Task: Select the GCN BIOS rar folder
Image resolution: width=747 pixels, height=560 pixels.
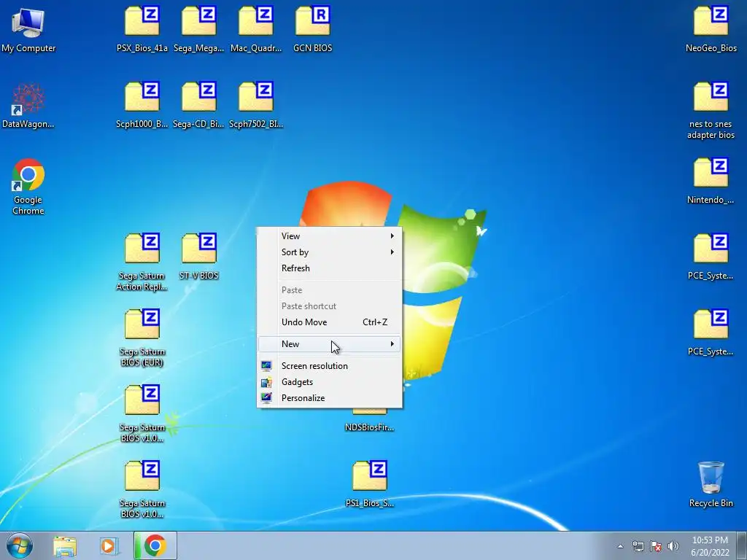Action: pos(312,29)
